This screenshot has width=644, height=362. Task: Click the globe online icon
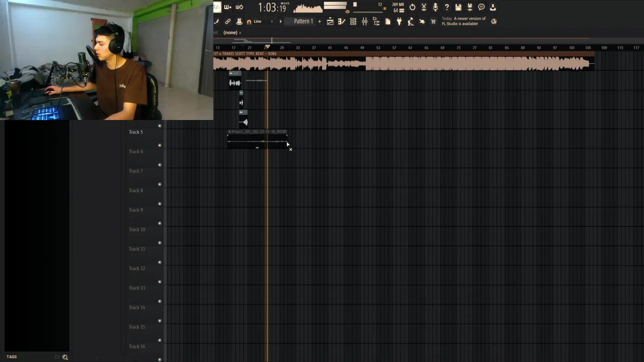point(494,21)
